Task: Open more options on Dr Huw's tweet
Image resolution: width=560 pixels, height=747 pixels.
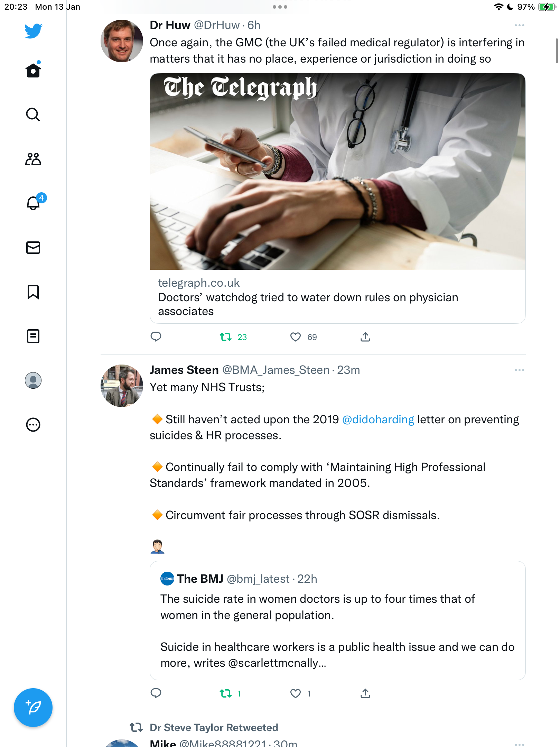Action: (x=519, y=25)
